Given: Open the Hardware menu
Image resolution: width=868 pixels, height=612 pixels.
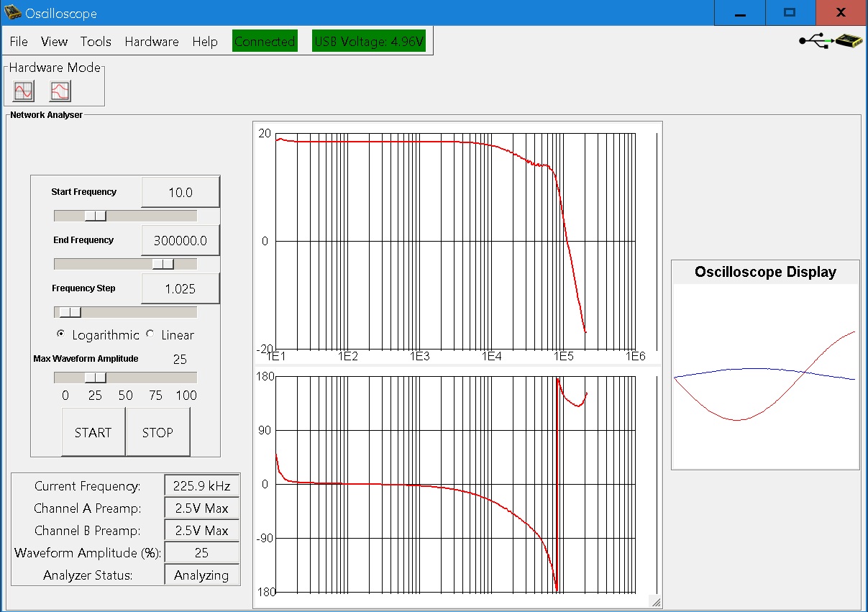Looking at the screenshot, I should [152, 42].
